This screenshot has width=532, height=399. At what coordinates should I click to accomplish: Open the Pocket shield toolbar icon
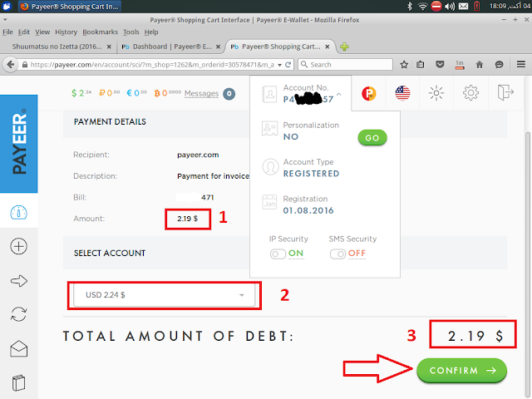(x=440, y=65)
